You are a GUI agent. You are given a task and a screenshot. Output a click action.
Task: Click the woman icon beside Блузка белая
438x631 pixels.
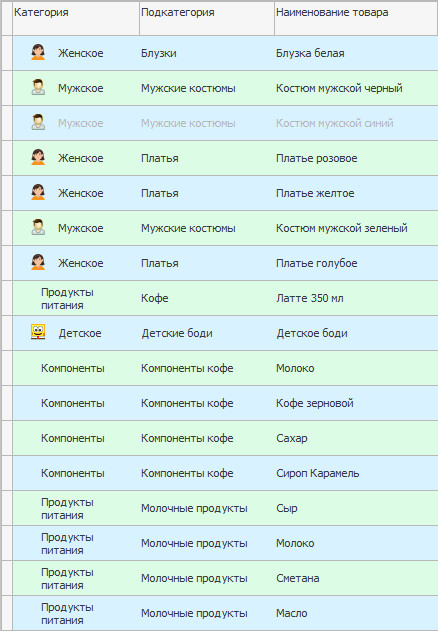coord(38,52)
